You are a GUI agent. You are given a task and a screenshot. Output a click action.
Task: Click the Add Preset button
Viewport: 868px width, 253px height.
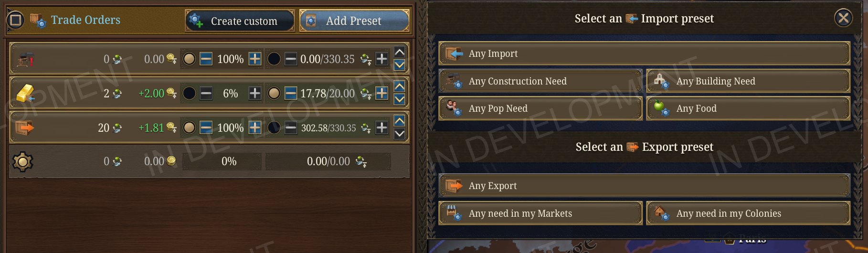point(354,21)
